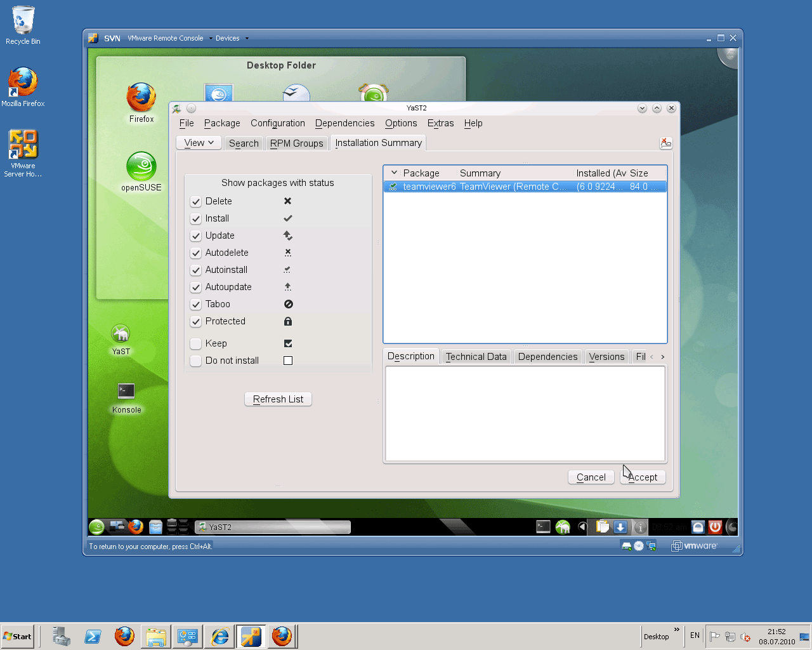Viewport: 812px width, 650px height.
Task: Open the Devices dropdown in VMware console
Action: pos(232,38)
